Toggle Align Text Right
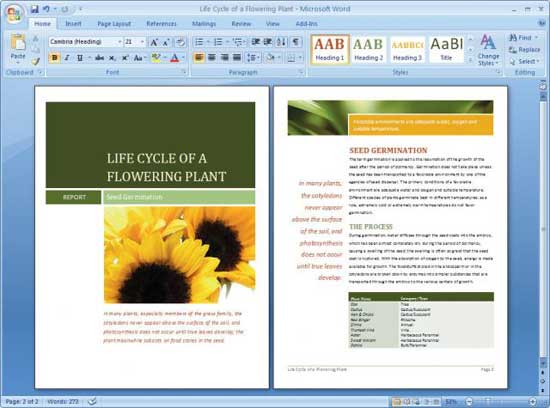The width and height of the screenshot is (550, 408). pyautogui.click(x=224, y=57)
